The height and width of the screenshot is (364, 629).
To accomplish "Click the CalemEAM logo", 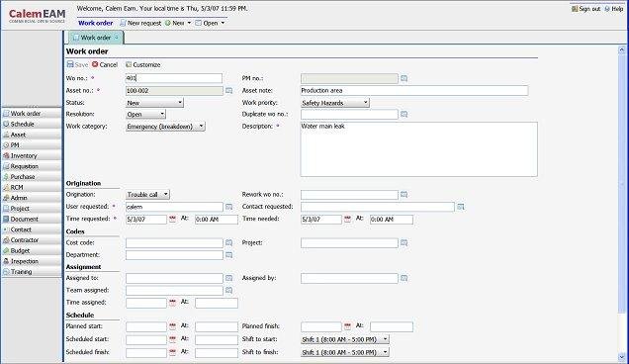I will click(x=37, y=16).
